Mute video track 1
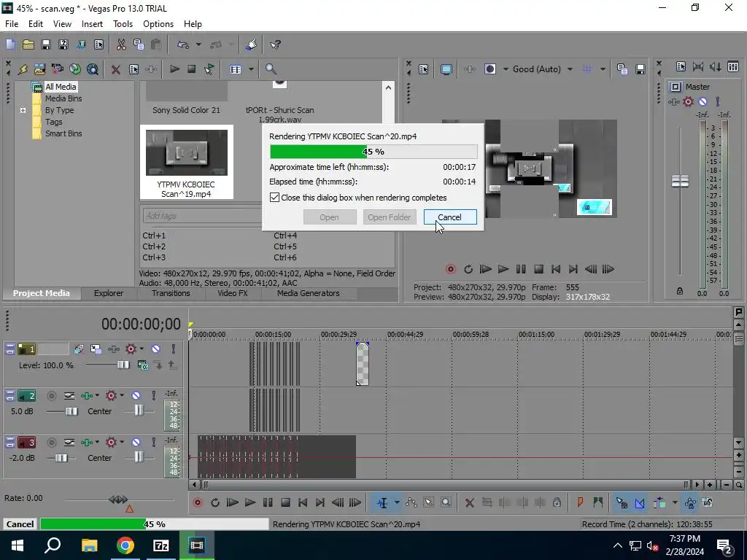747x560 pixels. click(156, 349)
